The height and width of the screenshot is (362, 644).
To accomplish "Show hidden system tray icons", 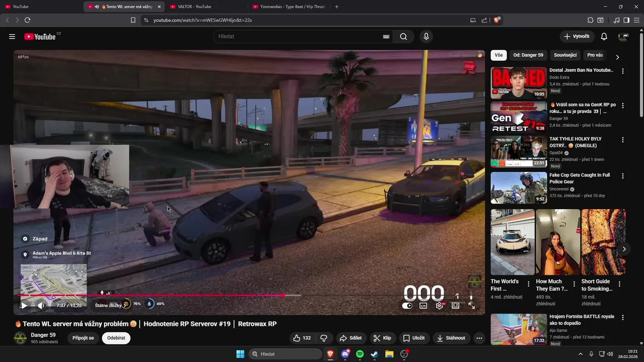I will coord(580,354).
